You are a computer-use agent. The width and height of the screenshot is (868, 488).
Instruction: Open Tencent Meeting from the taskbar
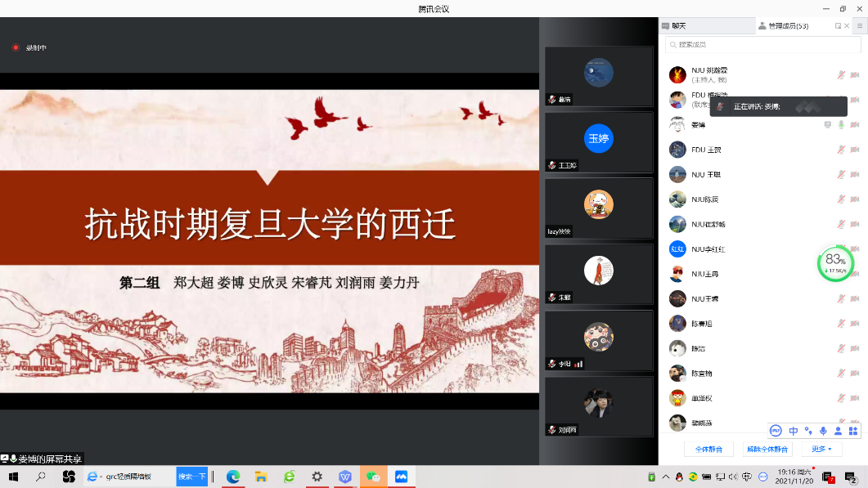point(401,477)
